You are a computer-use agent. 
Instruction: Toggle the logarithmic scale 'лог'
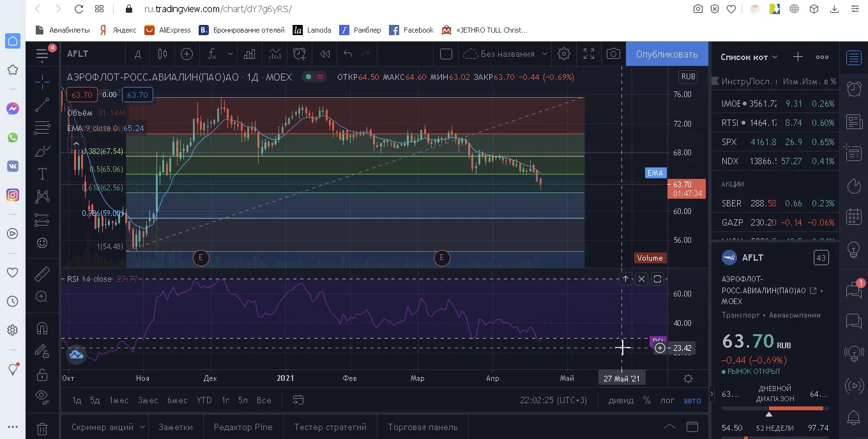pos(667,401)
